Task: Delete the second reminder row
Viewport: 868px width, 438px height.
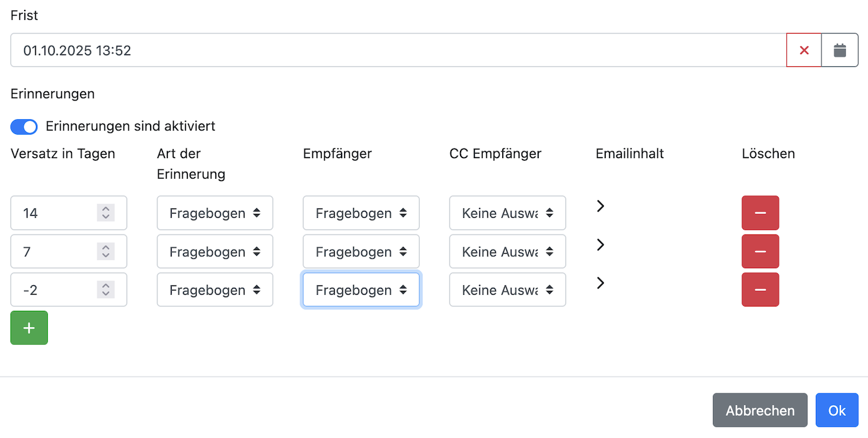Action: [760, 251]
